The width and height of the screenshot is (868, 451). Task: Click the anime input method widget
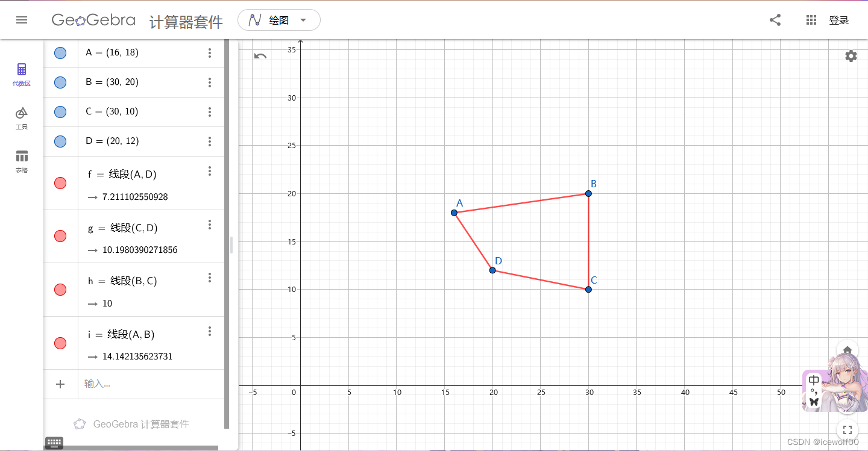835,382
